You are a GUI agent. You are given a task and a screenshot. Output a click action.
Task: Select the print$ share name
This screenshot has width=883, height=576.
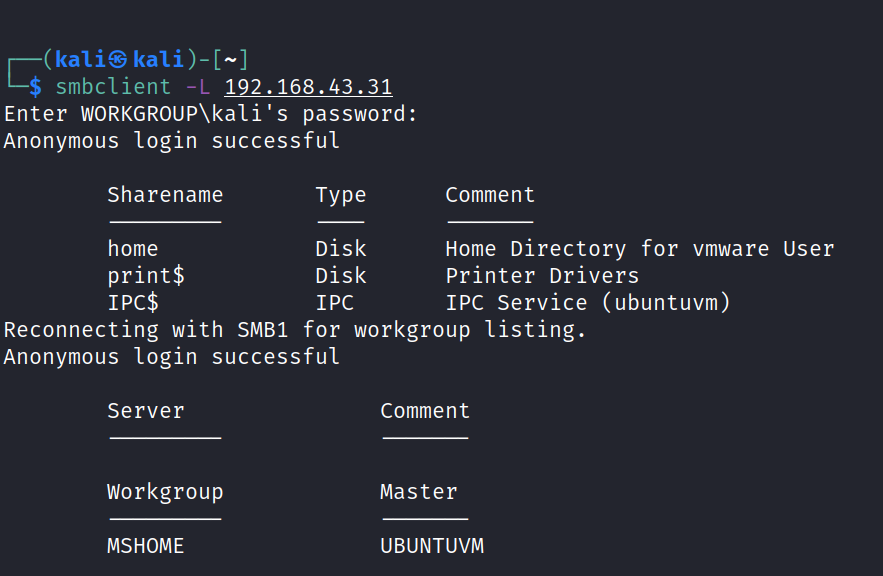pyautogui.click(x=146, y=276)
